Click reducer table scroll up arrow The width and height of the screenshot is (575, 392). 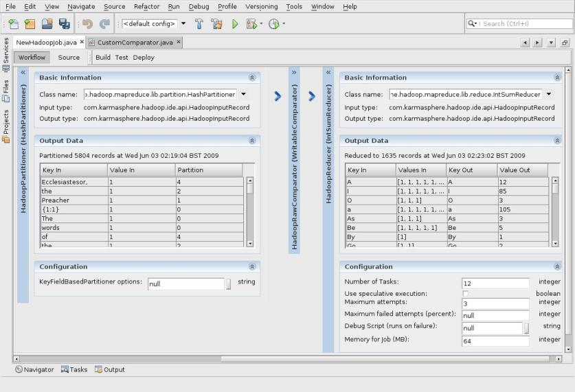coord(555,181)
